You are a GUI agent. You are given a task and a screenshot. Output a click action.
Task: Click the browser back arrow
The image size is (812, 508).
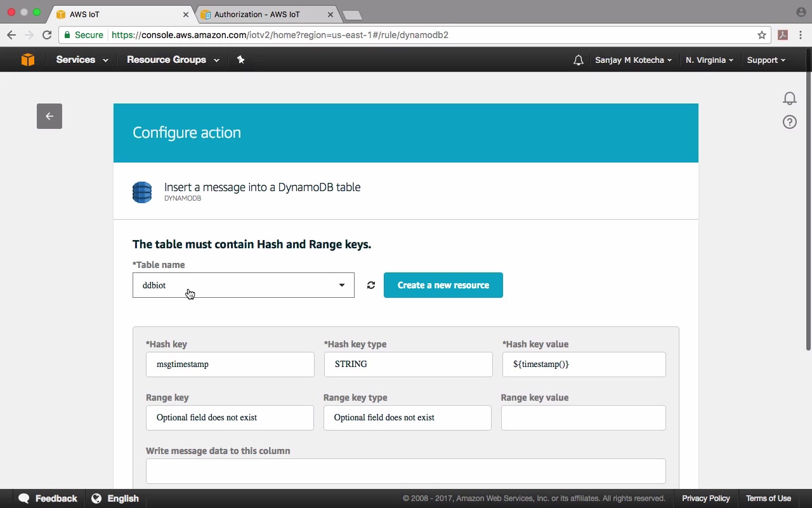tap(11, 35)
